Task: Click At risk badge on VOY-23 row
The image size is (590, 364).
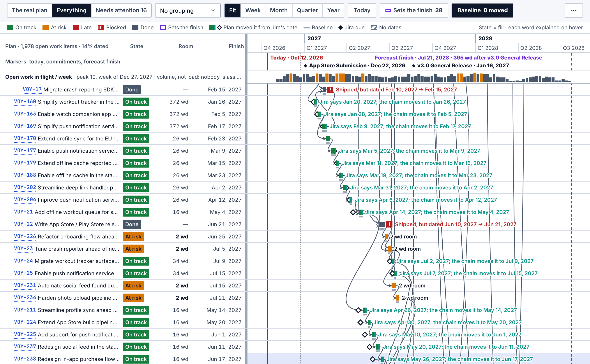Action: (x=133, y=249)
